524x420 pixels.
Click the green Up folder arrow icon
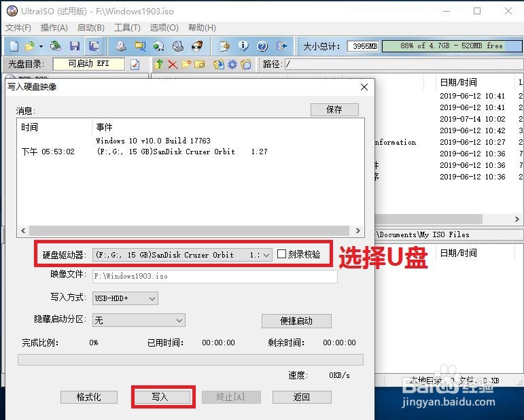pyautogui.click(x=159, y=64)
